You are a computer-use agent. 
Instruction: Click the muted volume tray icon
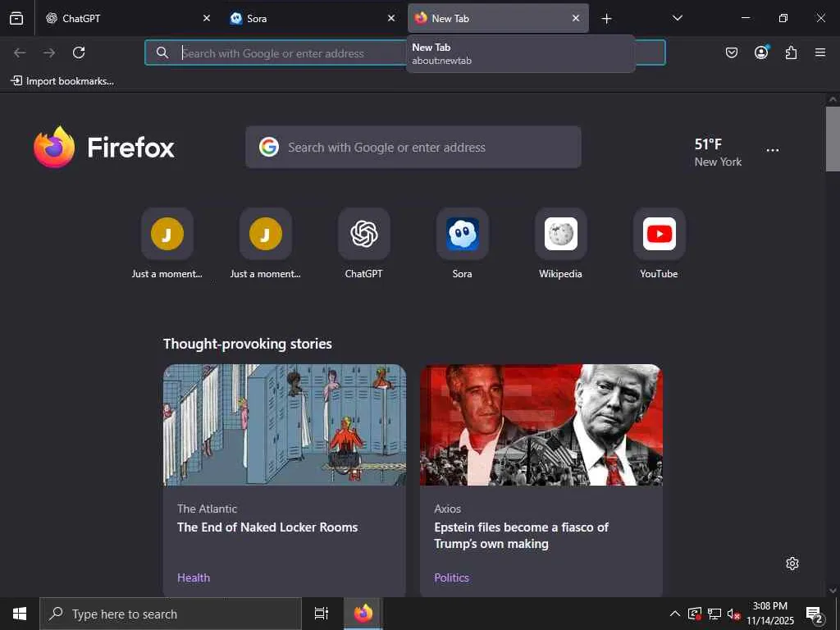733,614
